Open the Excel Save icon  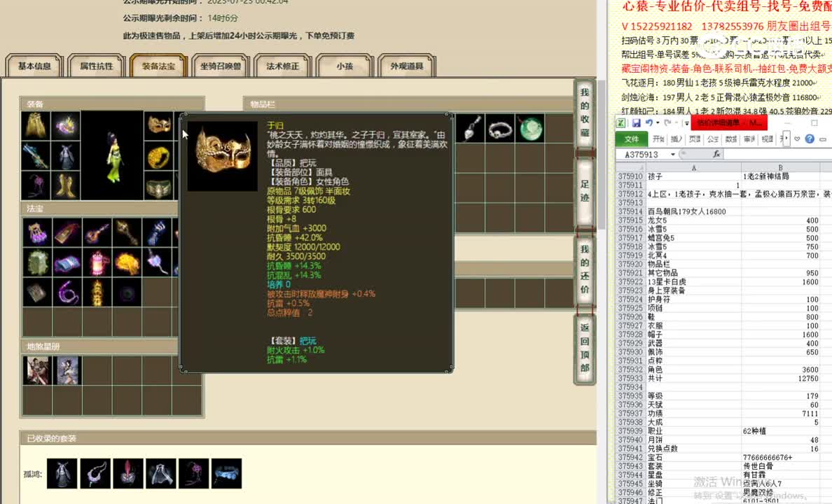coord(637,122)
